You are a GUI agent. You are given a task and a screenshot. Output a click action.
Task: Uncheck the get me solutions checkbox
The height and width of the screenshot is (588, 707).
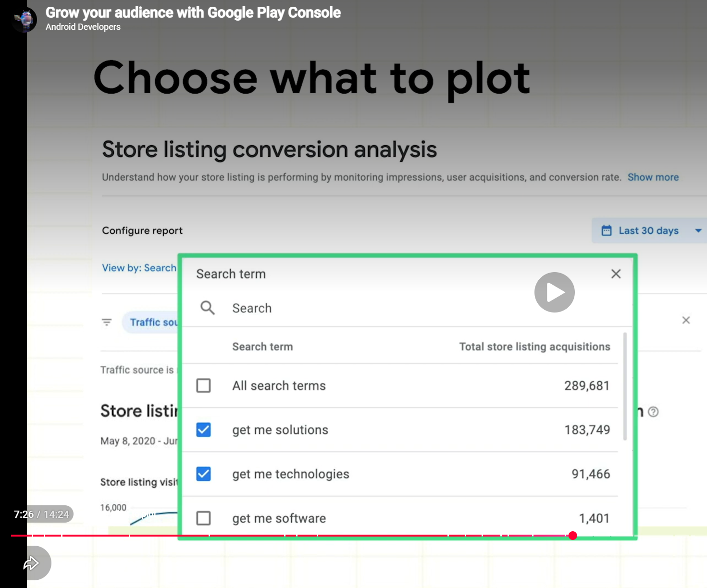tap(204, 430)
